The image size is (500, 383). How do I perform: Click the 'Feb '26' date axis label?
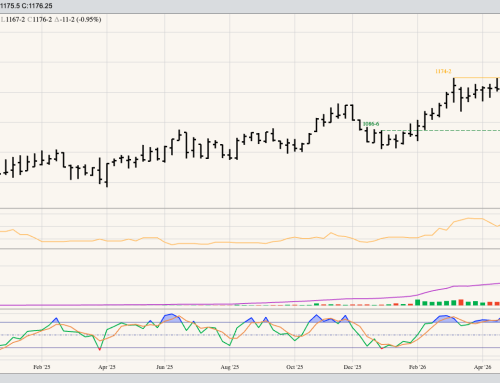417,367
